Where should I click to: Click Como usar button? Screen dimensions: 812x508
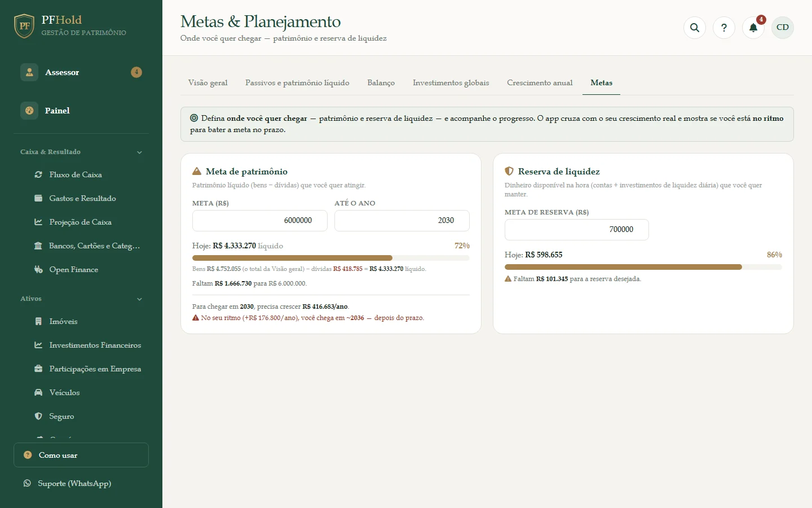[81, 455]
